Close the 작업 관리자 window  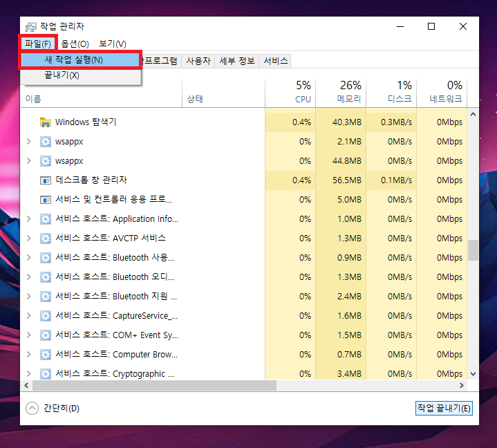463,27
